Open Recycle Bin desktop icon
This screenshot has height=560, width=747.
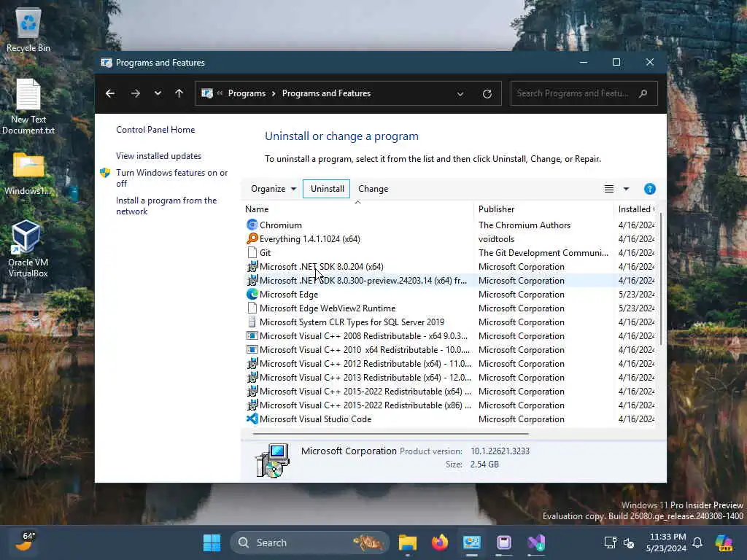click(x=28, y=29)
